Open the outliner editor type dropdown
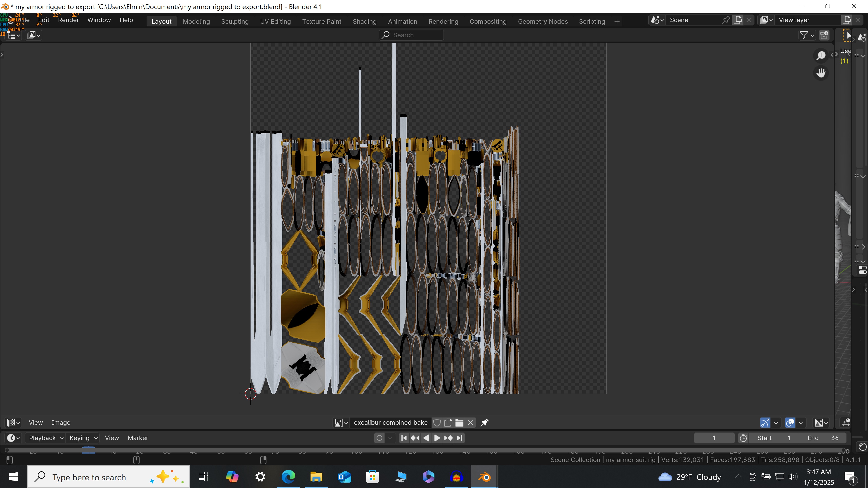 pyautogui.click(x=14, y=35)
